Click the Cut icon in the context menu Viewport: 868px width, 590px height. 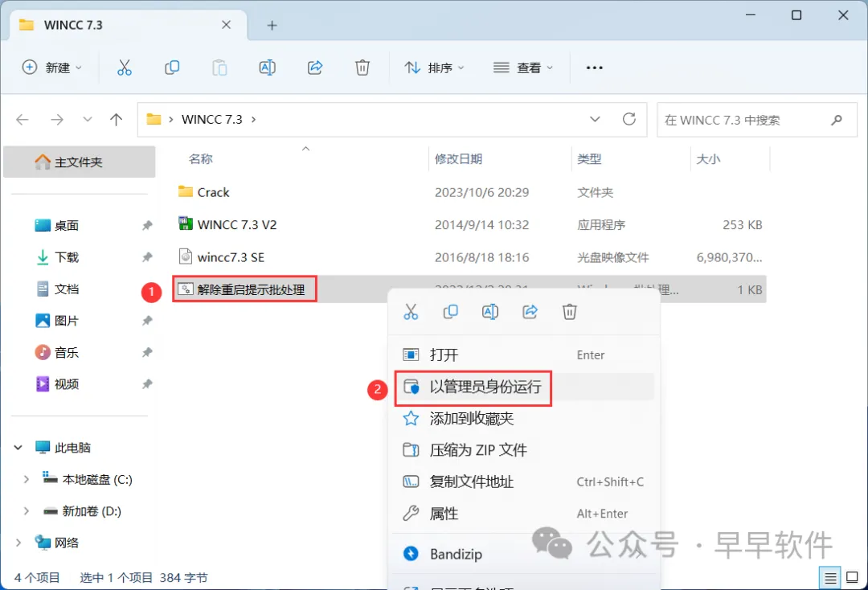(x=411, y=312)
